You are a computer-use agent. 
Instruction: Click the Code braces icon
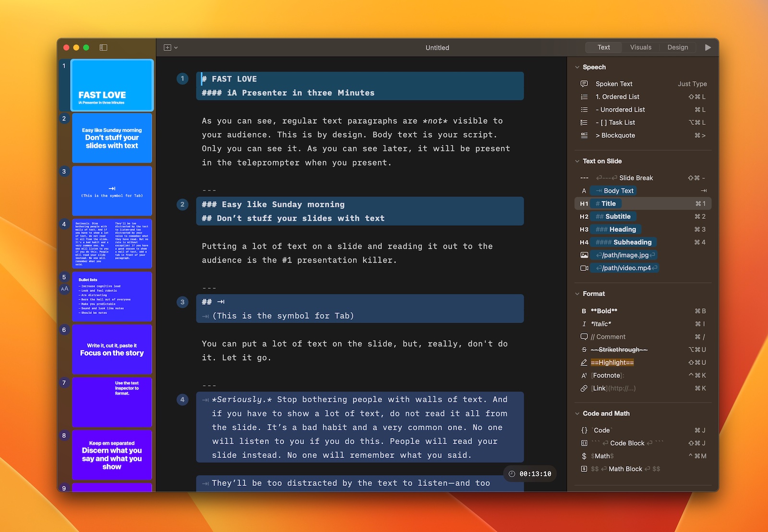pos(584,430)
